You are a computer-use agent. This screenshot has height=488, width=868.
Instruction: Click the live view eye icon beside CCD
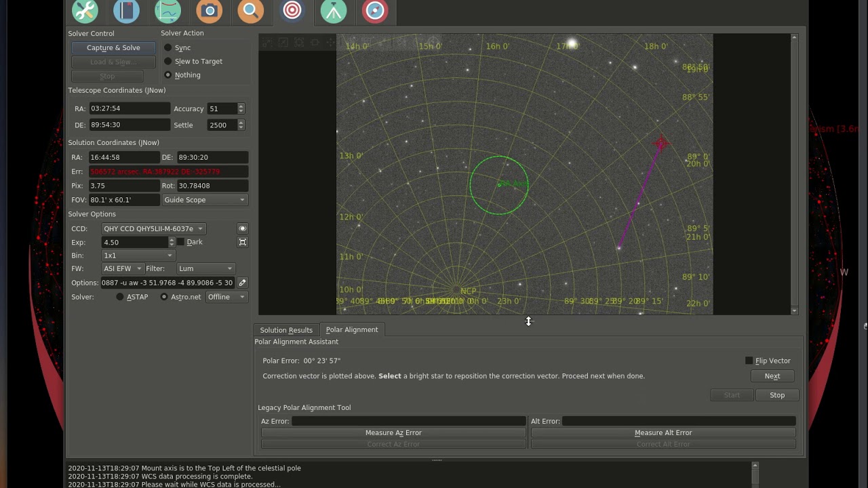pos(242,228)
